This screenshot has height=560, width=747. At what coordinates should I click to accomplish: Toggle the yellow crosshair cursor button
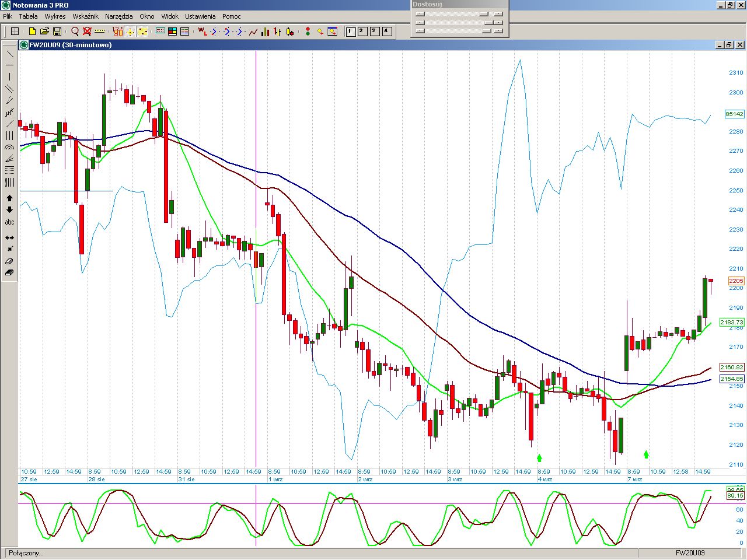(130, 32)
